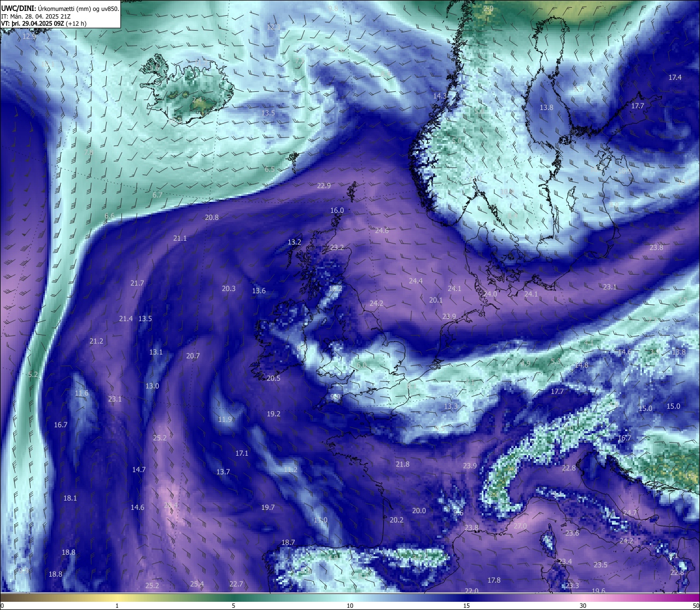Click the "30" tick label on the color scale

tap(583, 606)
